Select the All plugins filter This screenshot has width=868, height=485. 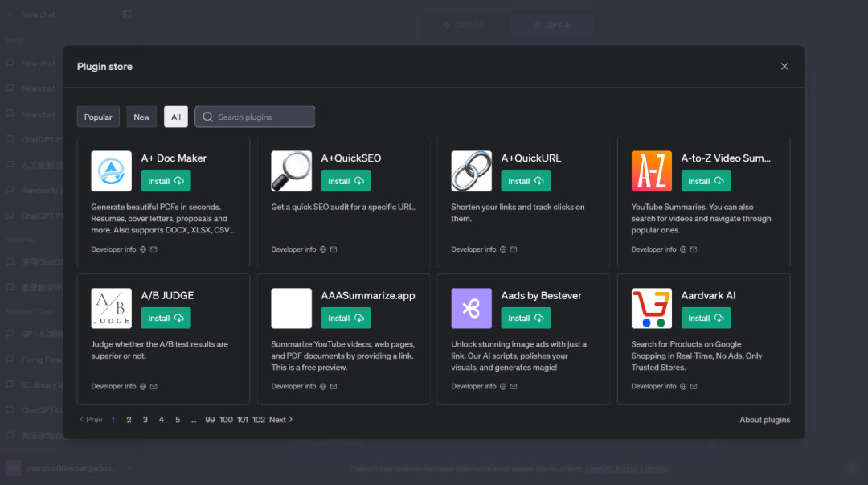point(176,117)
